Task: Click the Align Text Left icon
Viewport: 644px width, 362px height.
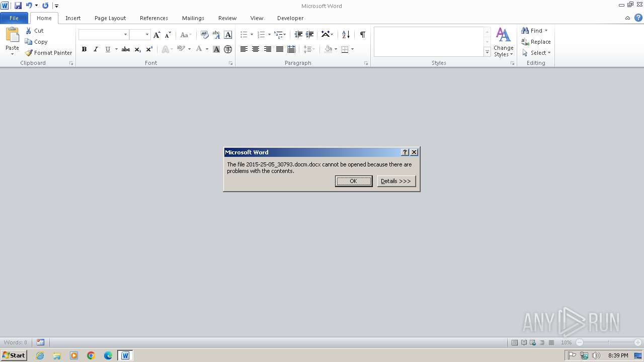Action: 244,49
